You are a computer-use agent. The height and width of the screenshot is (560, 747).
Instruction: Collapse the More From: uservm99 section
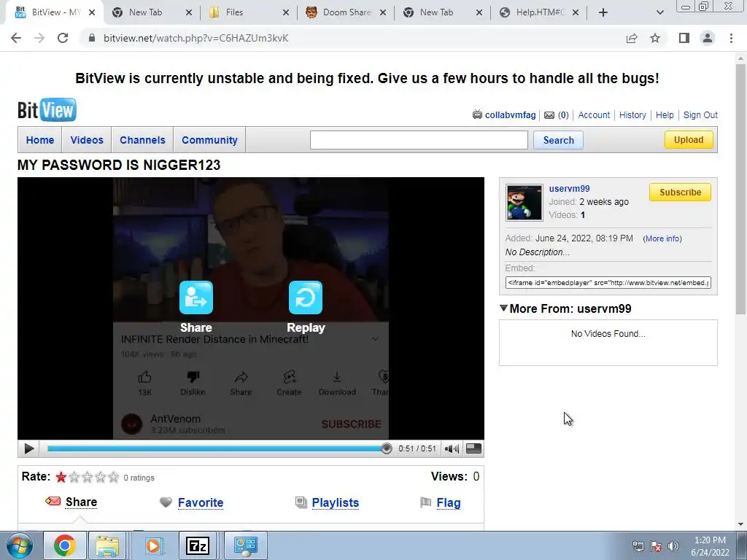[x=503, y=308]
